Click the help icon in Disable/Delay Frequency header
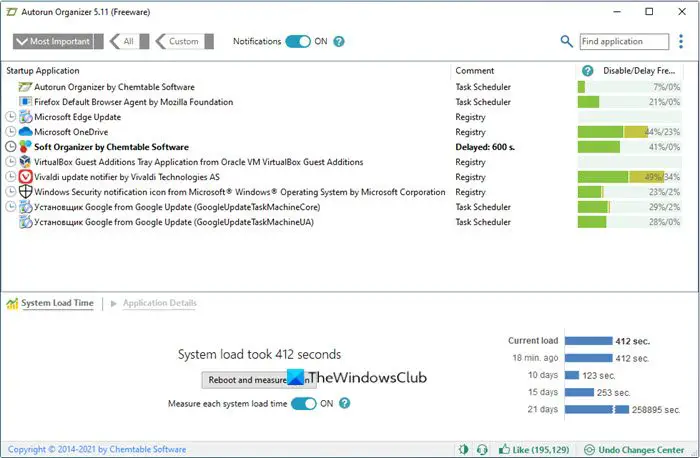700x458 pixels. tap(588, 71)
